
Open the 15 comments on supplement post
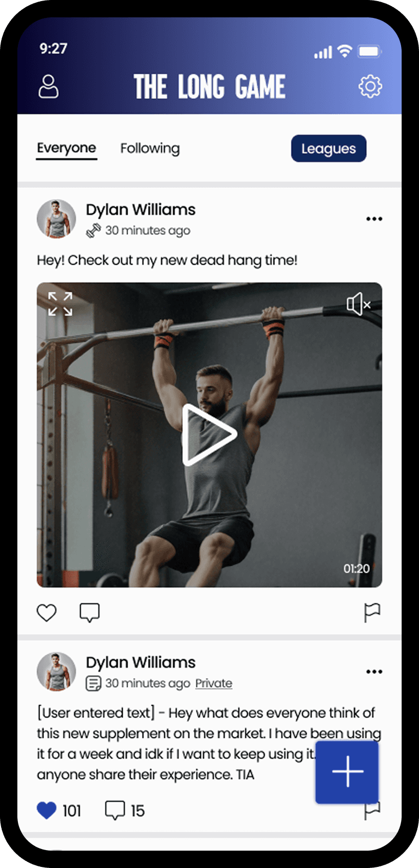click(125, 810)
